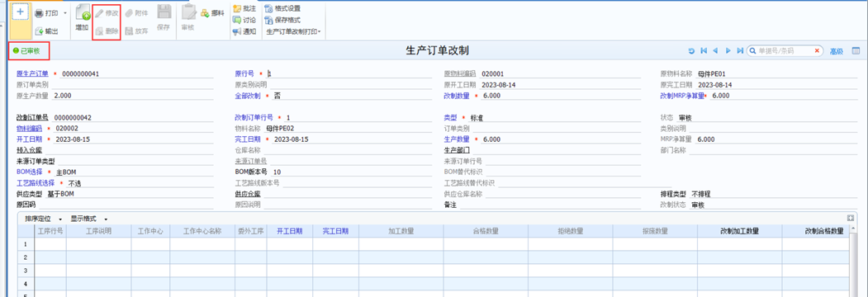This screenshot has height=297, width=868.
Task: Click the 工序行号 column header
Action: pos(50,231)
